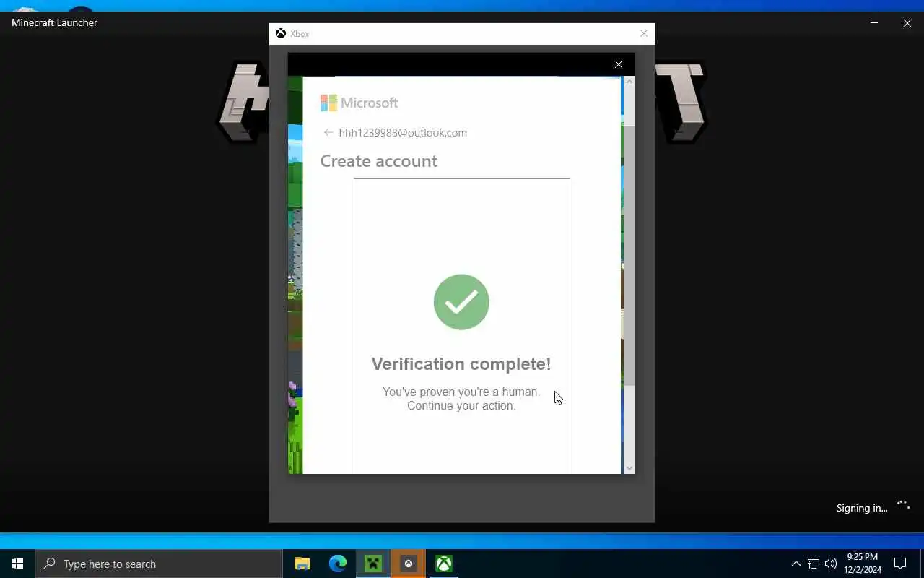Open the clock showing 9:25 PM

(x=863, y=564)
